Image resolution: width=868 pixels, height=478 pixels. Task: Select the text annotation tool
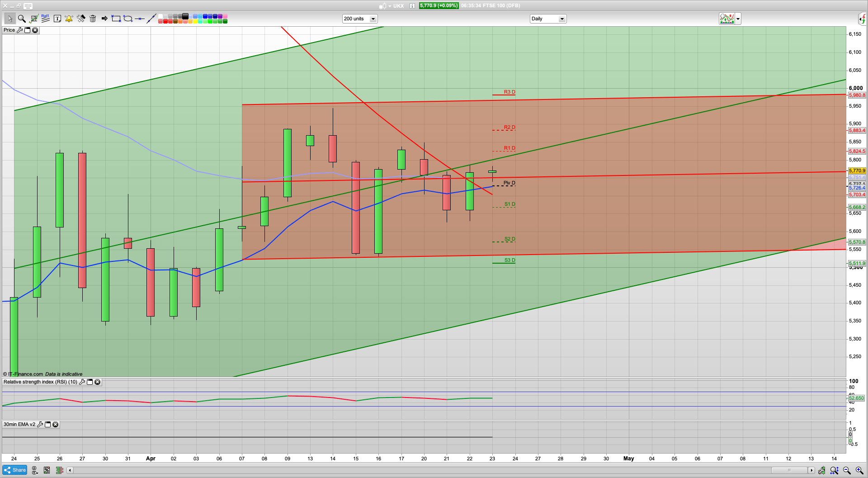tap(57, 19)
